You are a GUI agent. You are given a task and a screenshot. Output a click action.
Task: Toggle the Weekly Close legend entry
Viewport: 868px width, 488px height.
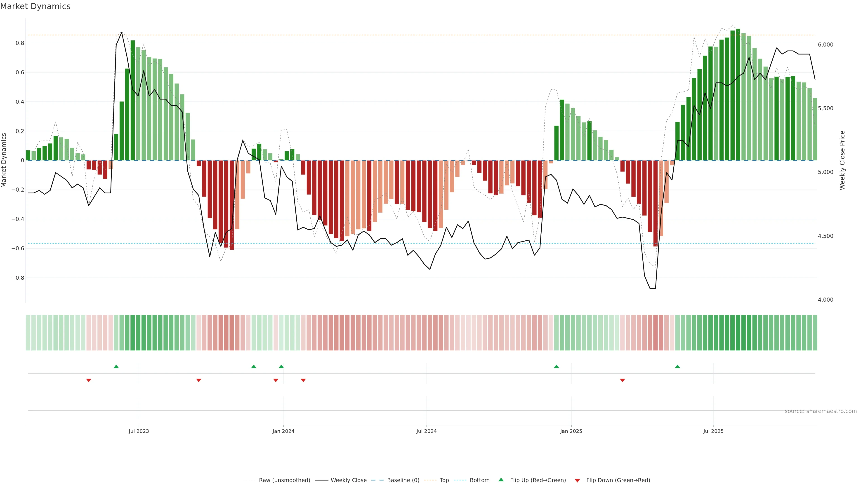pyautogui.click(x=348, y=480)
